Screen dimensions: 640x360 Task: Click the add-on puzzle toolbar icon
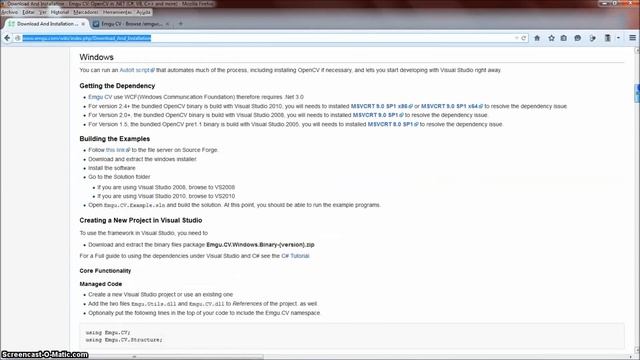pos(592,38)
